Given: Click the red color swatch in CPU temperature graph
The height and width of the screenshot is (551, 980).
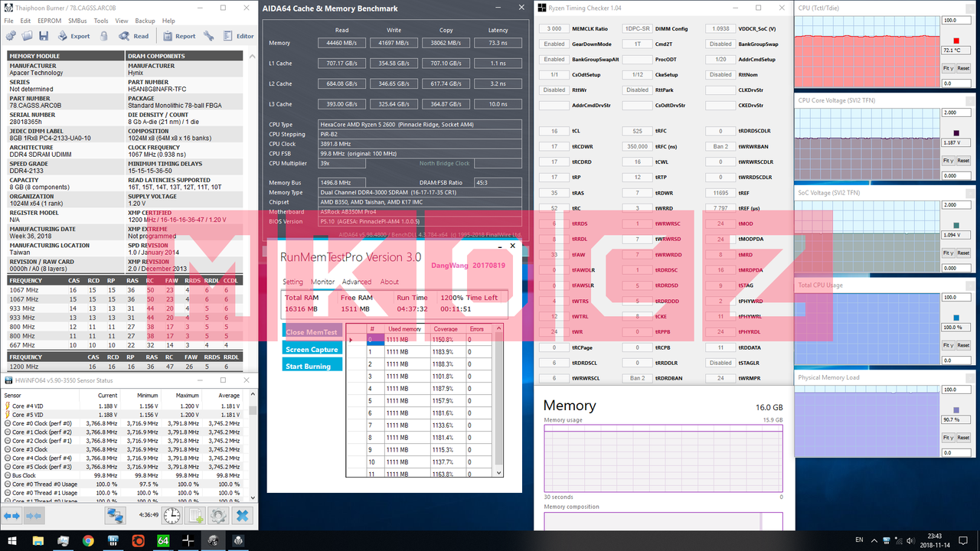Looking at the screenshot, I should tap(955, 41).
